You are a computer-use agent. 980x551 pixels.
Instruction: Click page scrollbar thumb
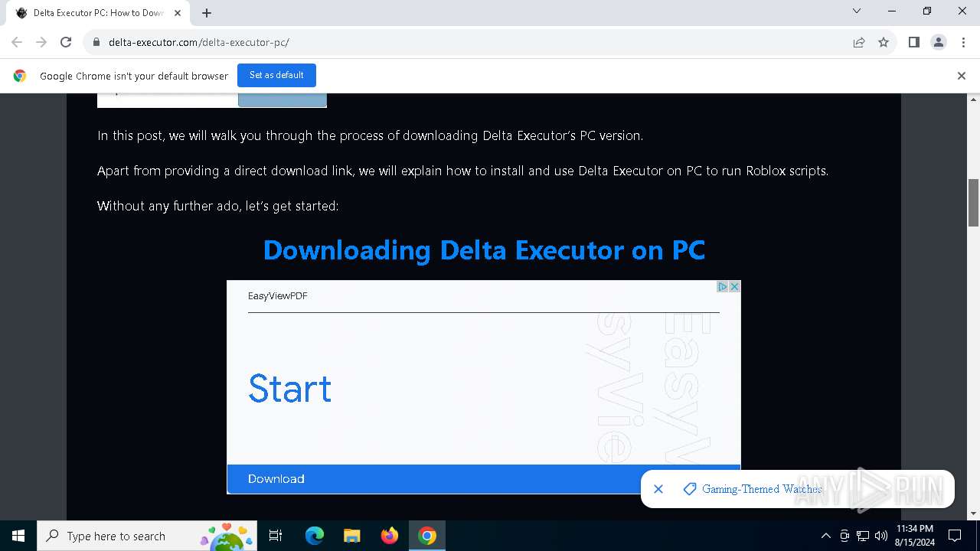(973, 203)
